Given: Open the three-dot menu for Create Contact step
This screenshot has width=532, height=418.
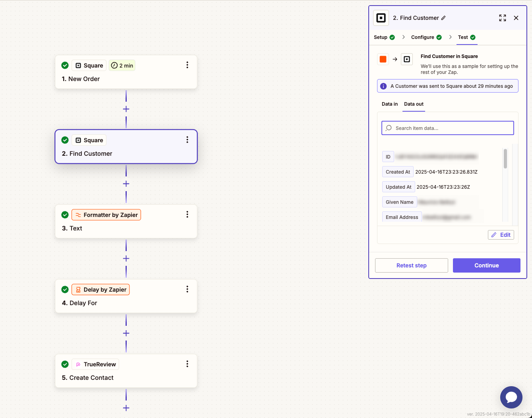Looking at the screenshot, I should [187, 364].
